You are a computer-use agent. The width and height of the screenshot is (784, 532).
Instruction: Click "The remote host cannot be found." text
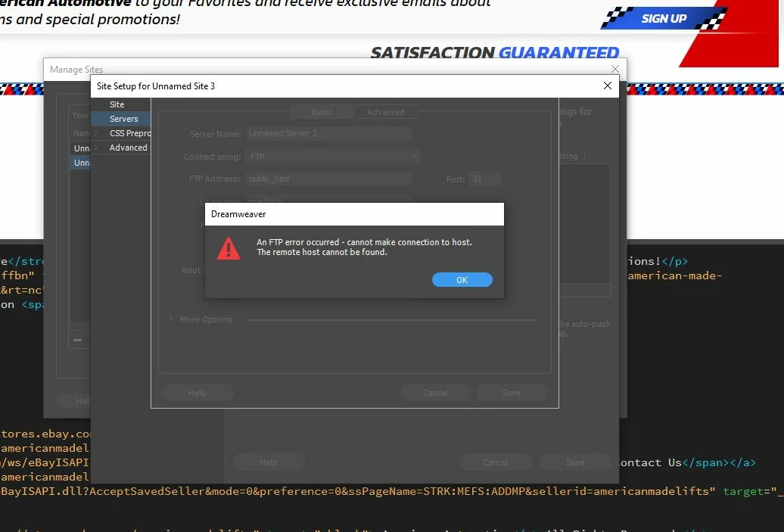[322, 252]
